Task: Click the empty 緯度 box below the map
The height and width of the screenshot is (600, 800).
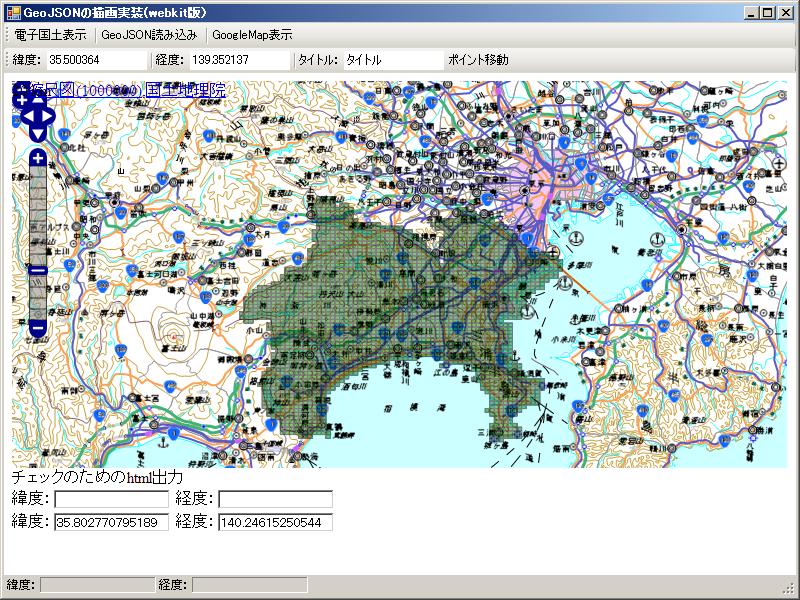Action: [111, 499]
